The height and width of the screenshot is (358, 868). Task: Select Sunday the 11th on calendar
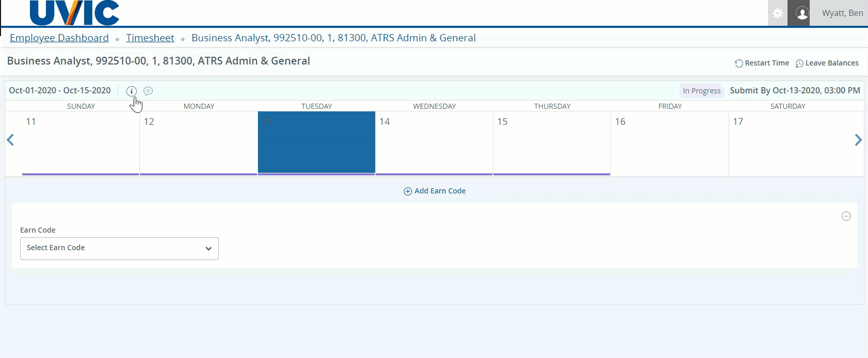click(81, 142)
